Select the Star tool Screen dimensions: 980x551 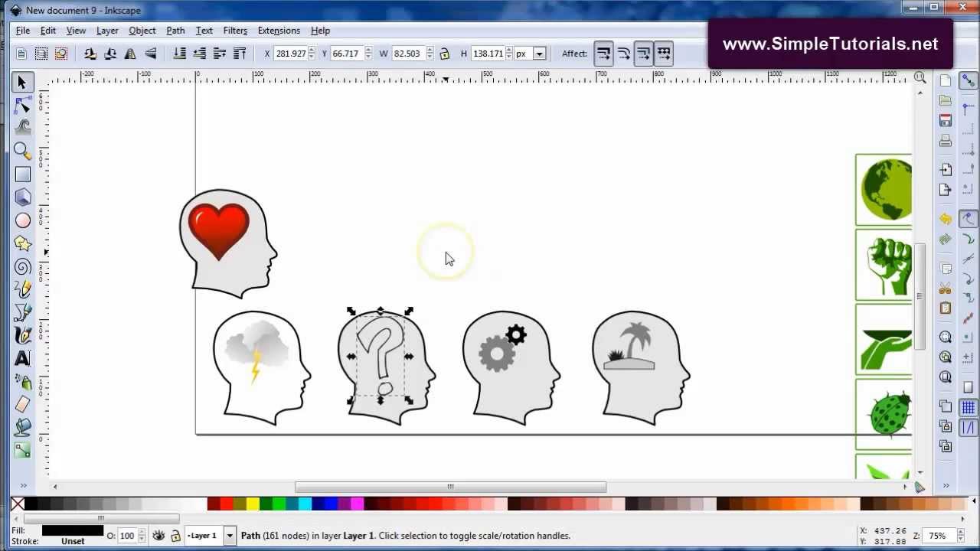click(22, 243)
